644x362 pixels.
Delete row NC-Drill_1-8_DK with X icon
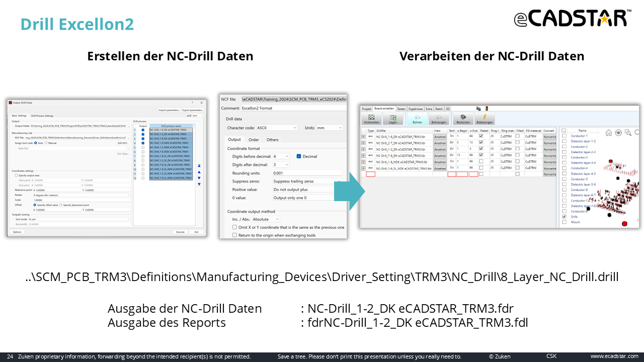click(x=363, y=136)
